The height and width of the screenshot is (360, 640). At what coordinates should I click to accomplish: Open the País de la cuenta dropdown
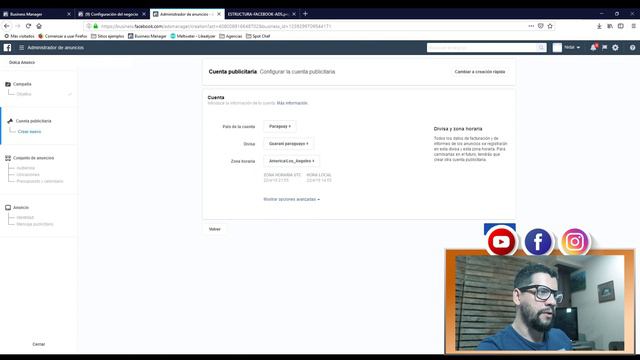point(280,127)
